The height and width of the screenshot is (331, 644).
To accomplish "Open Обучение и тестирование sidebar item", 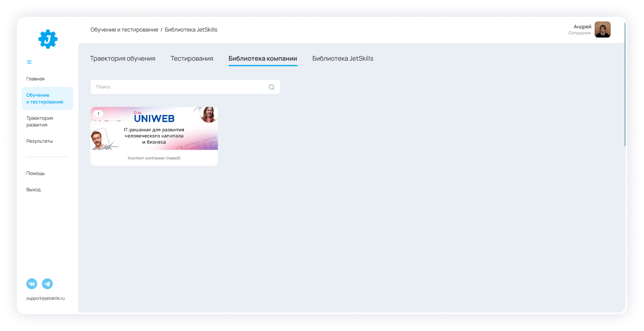I will tap(45, 99).
